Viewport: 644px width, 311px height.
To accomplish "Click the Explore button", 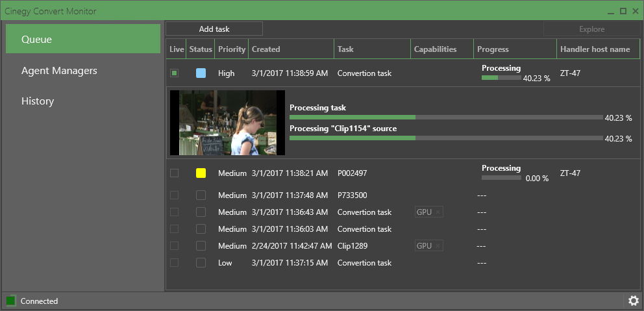I will (592, 29).
